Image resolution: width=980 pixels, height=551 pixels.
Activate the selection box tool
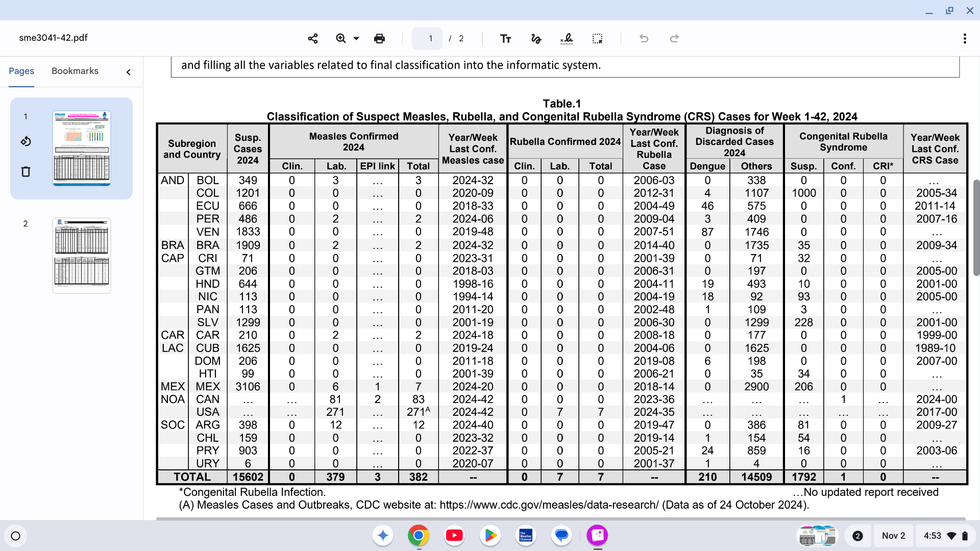coord(597,38)
